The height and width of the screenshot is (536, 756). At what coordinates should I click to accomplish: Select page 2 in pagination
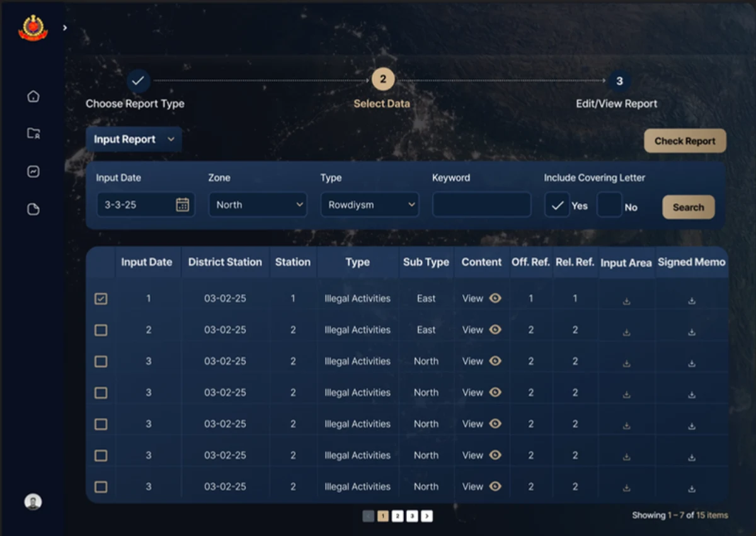[x=398, y=516]
